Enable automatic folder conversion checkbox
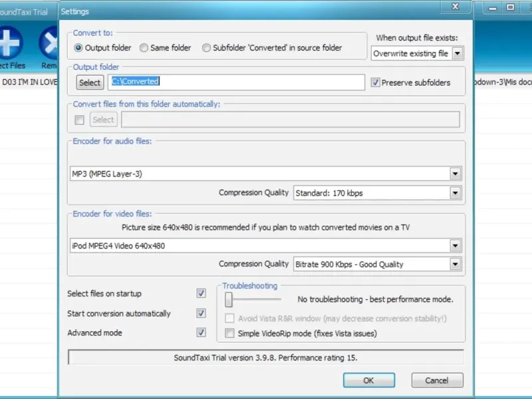Viewport: 532px width, 399px height. 79,120
